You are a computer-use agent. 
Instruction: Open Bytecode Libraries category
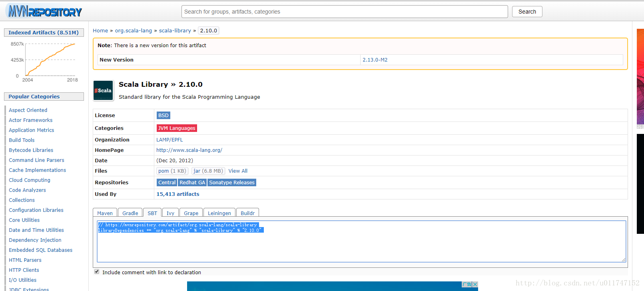[x=31, y=150]
